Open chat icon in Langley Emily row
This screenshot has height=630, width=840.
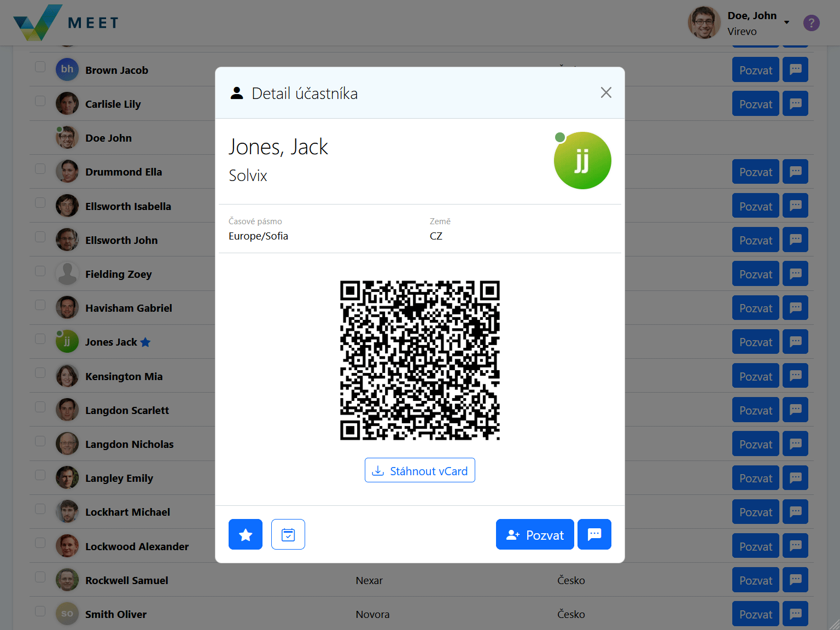point(795,477)
